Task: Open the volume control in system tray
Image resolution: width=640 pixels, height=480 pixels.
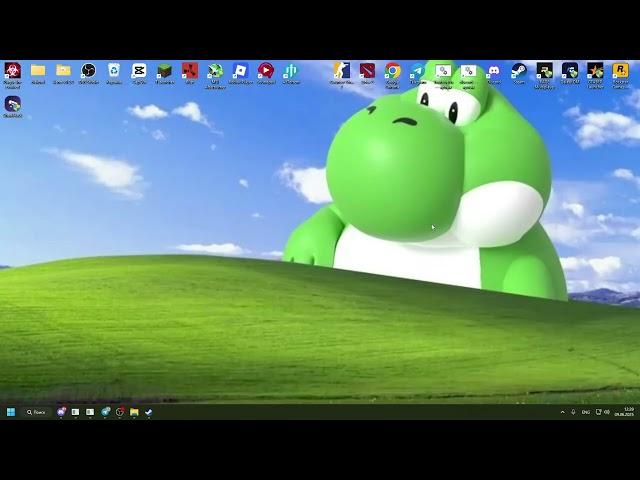Action: (607, 412)
